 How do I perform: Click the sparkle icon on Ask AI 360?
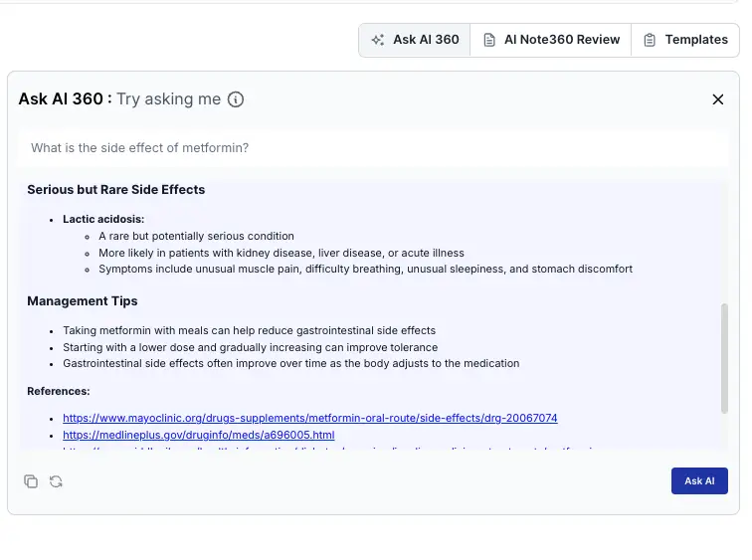tap(377, 40)
